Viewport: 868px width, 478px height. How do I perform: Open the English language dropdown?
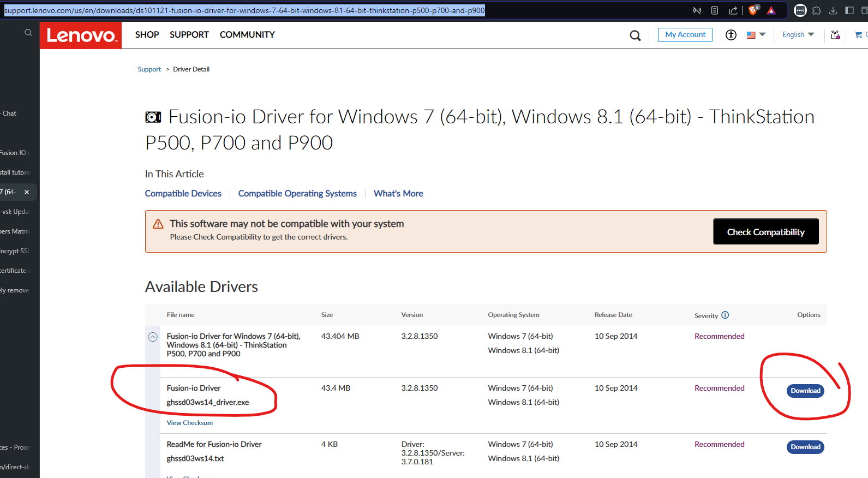click(x=798, y=34)
